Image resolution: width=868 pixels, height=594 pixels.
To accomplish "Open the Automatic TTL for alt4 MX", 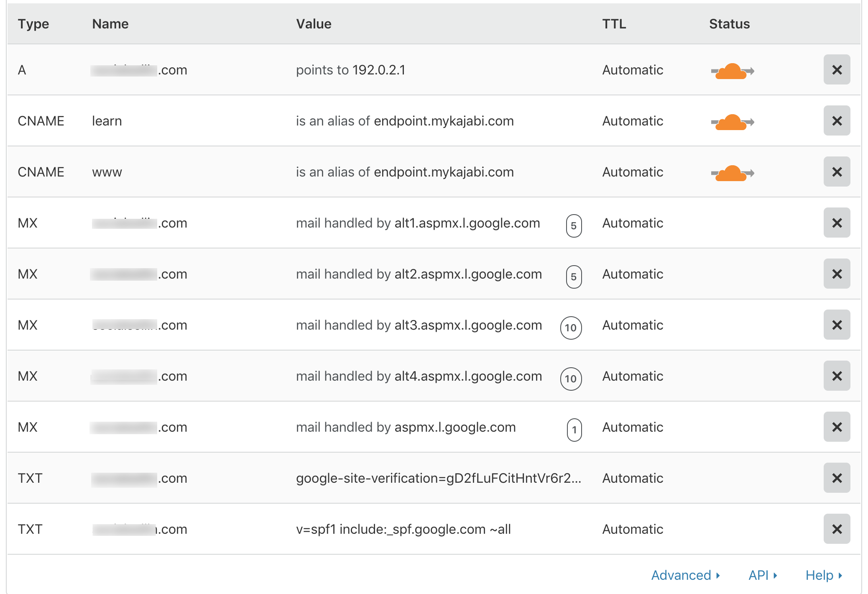I will click(633, 376).
